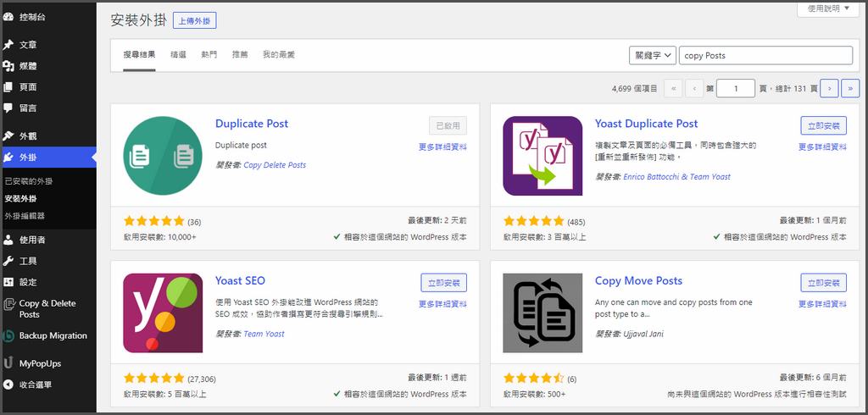Expand the 使用說明 help panel
The height and width of the screenshot is (415, 868).
[x=827, y=8]
